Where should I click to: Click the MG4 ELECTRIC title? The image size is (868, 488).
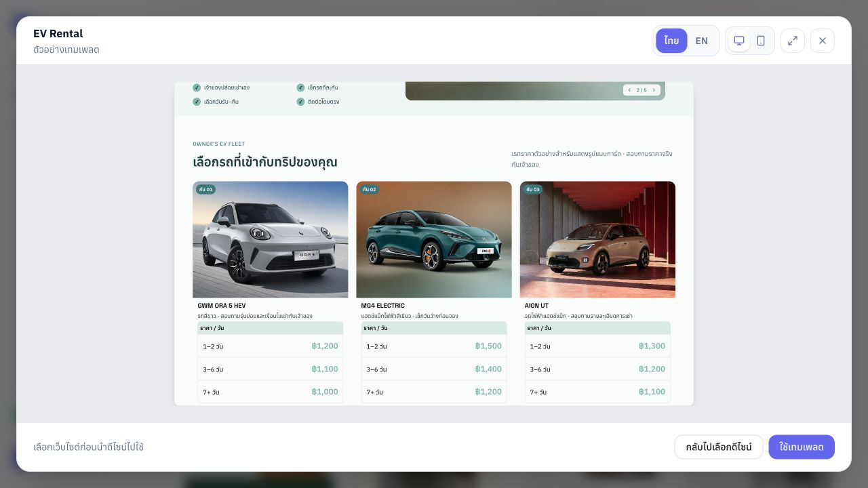pyautogui.click(x=383, y=306)
